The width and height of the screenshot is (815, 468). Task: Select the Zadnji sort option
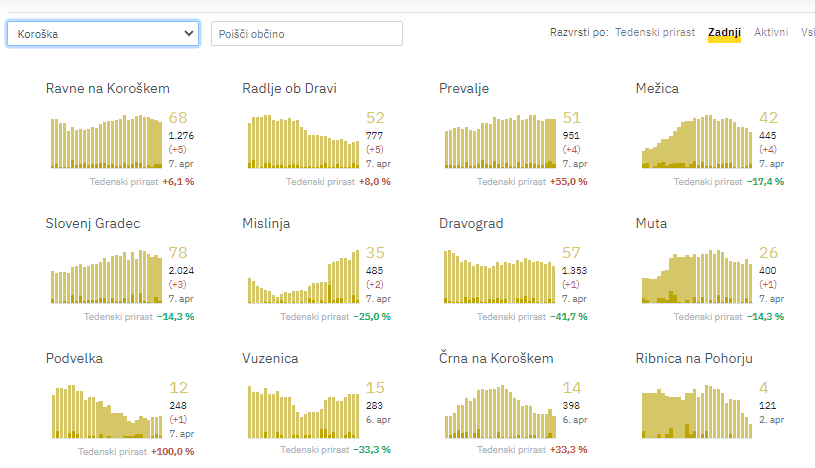tap(724, 33)
